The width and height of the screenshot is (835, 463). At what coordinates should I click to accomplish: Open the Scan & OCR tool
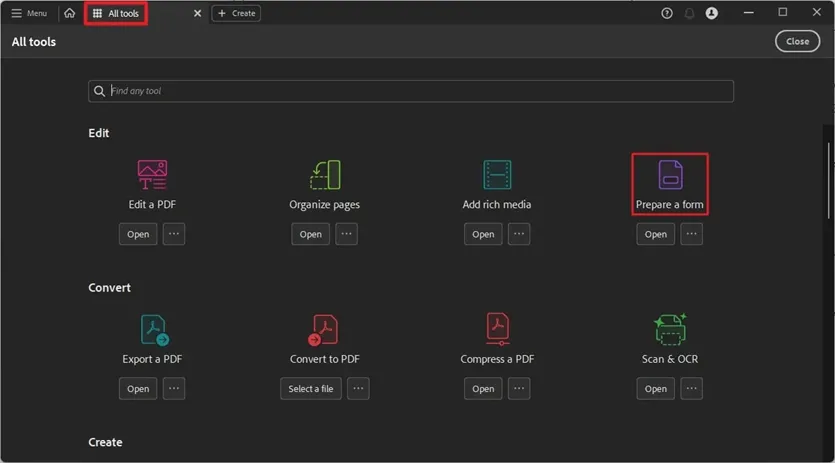click(656, 389)
